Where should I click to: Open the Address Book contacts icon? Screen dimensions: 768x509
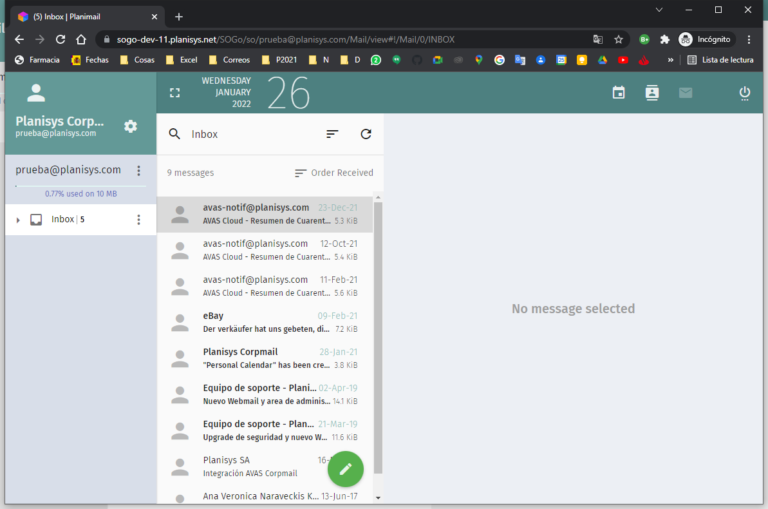652,93
